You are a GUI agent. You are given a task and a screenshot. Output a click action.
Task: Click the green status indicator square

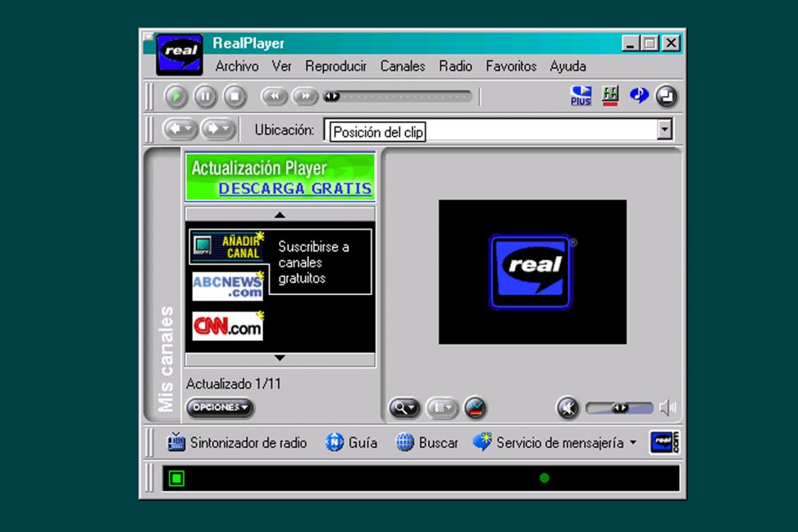[x=176, y=478]
